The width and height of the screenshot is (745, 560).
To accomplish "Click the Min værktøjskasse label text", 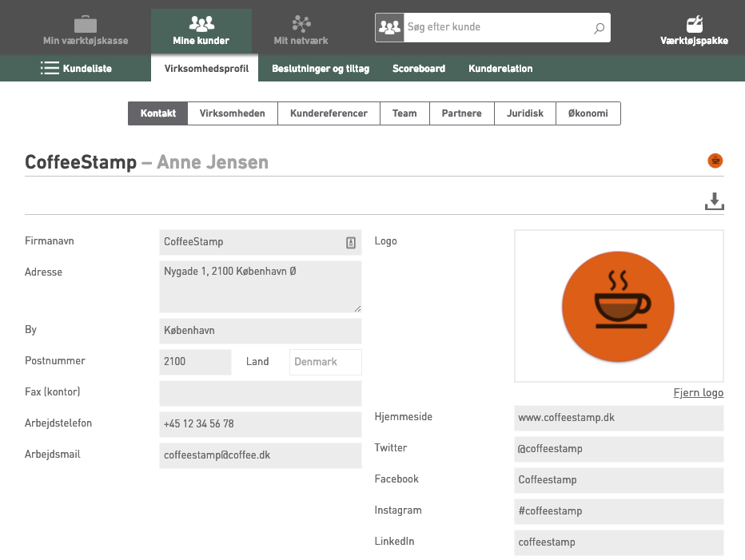I will click(x=86, y=41).
